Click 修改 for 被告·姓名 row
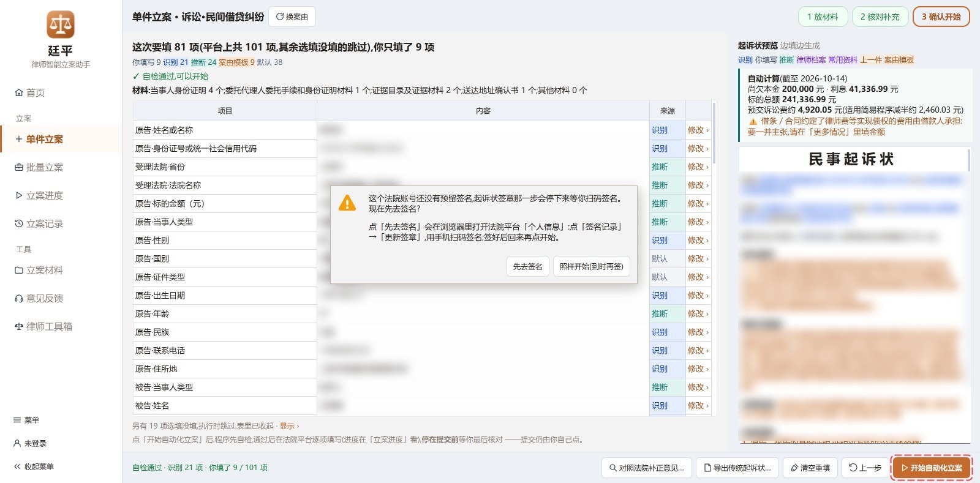This screenshot has width=980, height=483. pos(698,405)
